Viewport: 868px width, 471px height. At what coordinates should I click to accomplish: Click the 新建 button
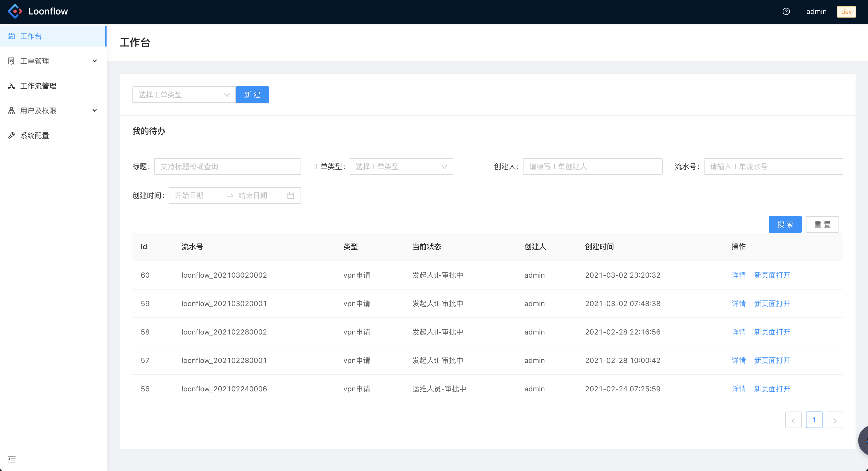tap(252, 95)
